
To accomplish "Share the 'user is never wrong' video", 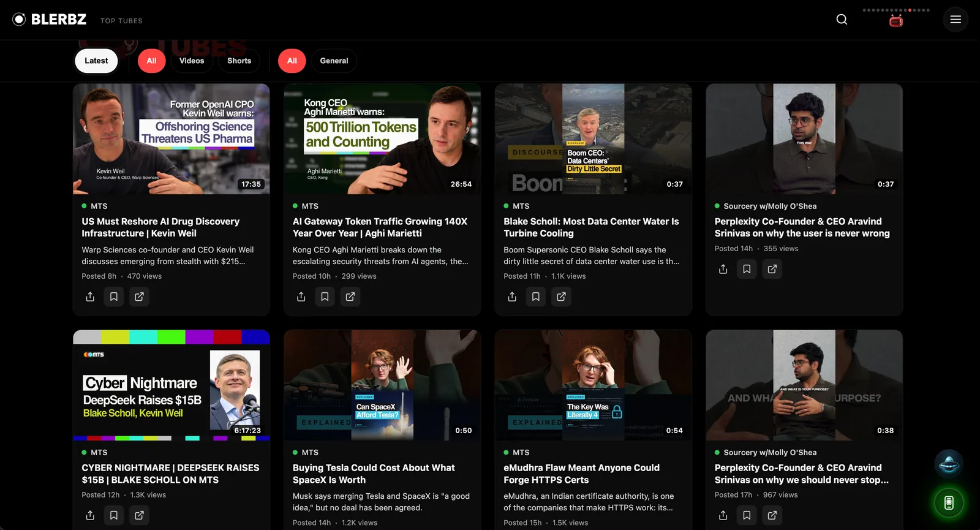I will click(x=723, y=269).
